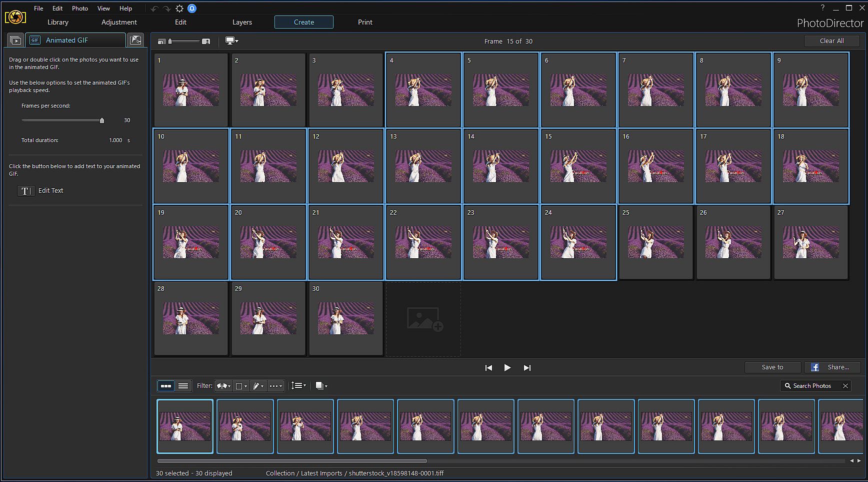868x482 pixels.
Task: Click the add photo placeholder icon
Action: click(x=423, y=319)
